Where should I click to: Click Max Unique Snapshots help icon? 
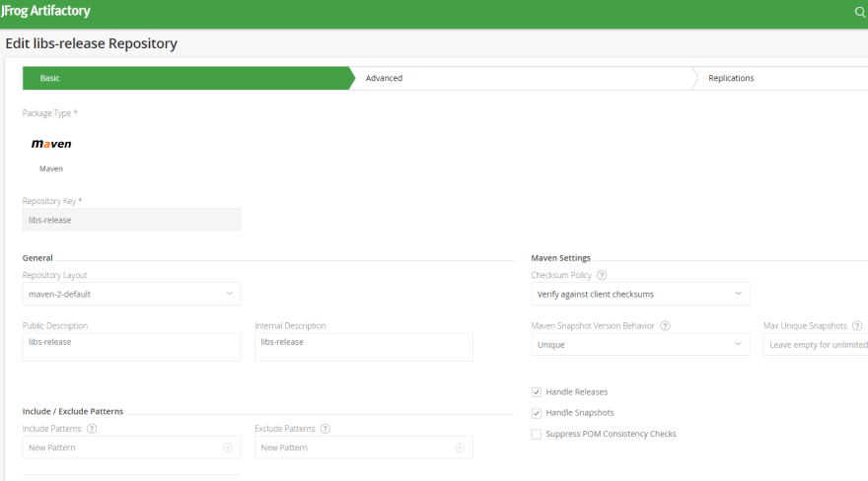point(857,326)
